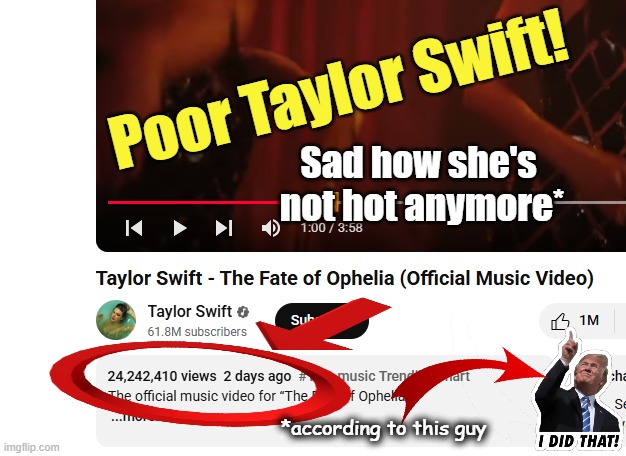Image resolution: width=626 pixels, height=456 pixels.
Task: Click the black Subscribe button
Action: tap(322, 321)
